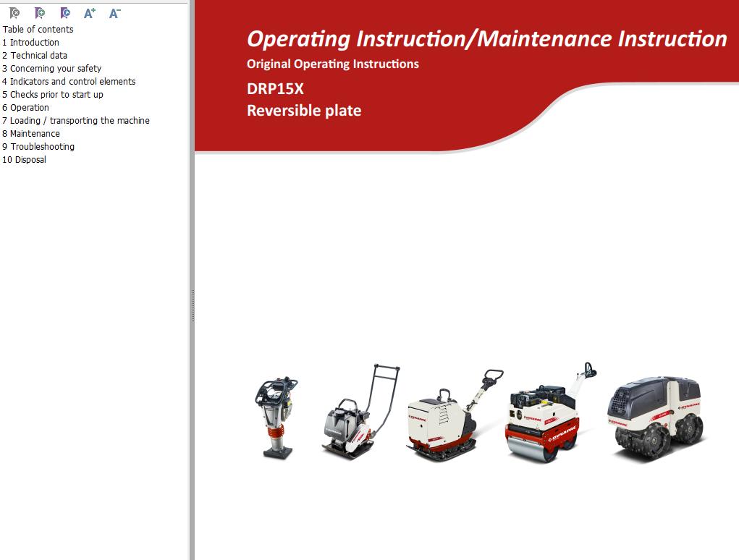Go to chapter 1 Introduction
This screenshot has width=739, height=560.
(x=30, y=43)
